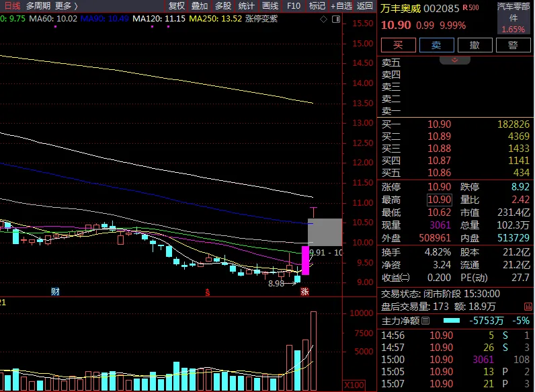The width and height of the screenshot is (535, 392).
Task: Select the 14:56 trade tick row
Action: (x=456, y=336)
